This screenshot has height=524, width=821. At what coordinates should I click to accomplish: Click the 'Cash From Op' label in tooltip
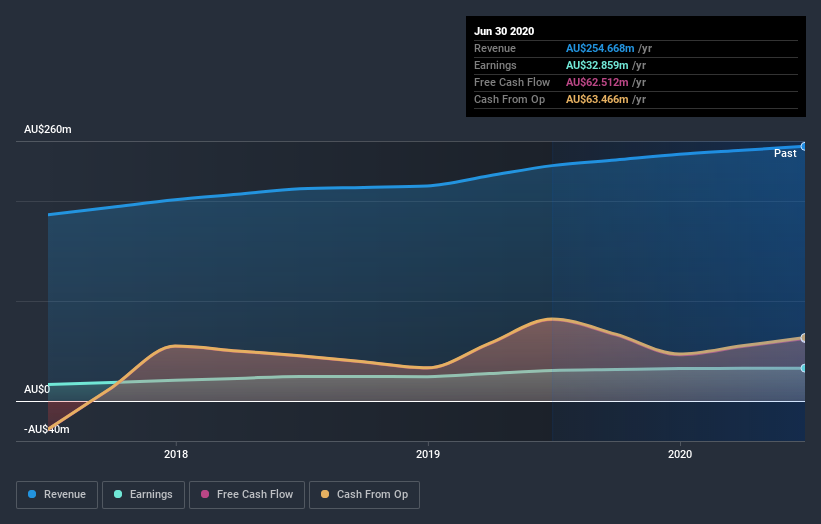pyautogui.click(x=509, y=99)
